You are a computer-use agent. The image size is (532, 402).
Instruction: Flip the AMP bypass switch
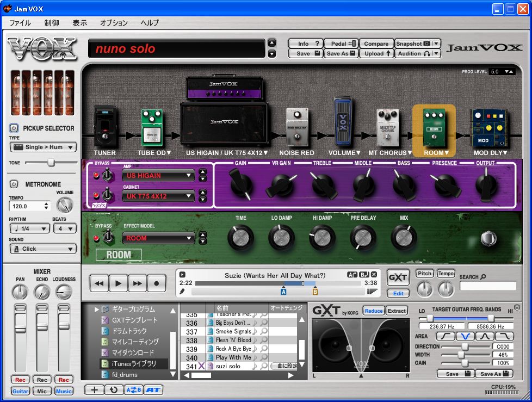(108, 175)
